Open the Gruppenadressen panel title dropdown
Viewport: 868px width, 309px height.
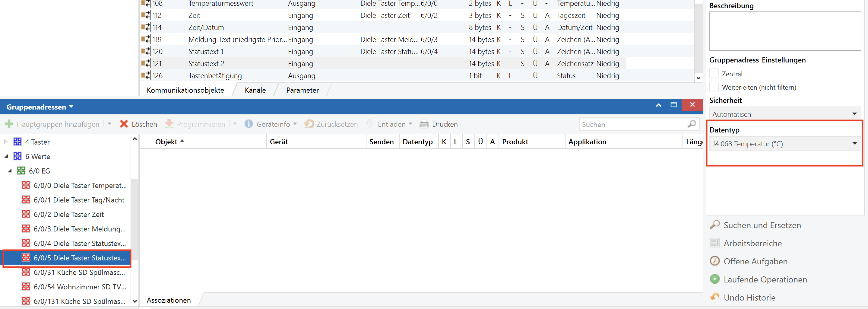[x=71, y=107]
